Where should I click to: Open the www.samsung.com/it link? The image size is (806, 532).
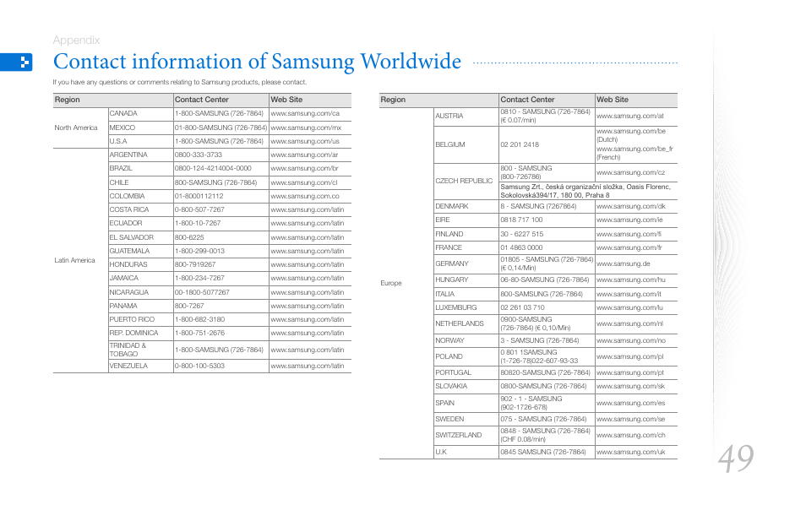tap(629, 295)
